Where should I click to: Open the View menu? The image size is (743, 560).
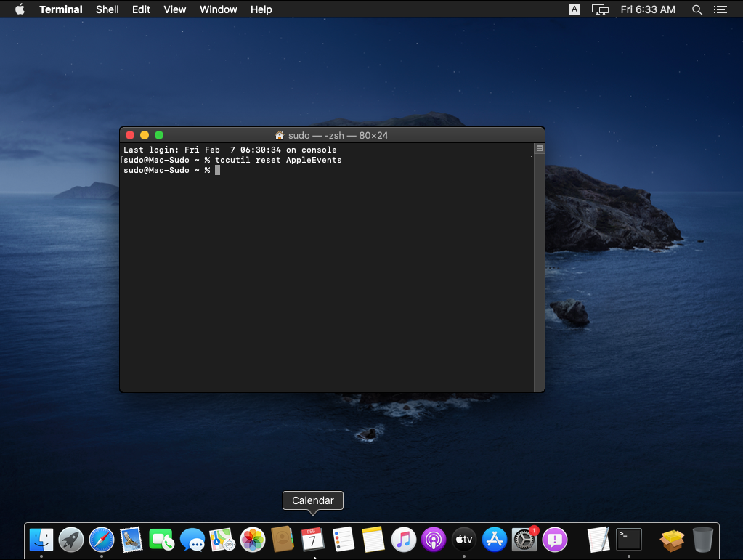pyautogui.click(x=175, y=9)
